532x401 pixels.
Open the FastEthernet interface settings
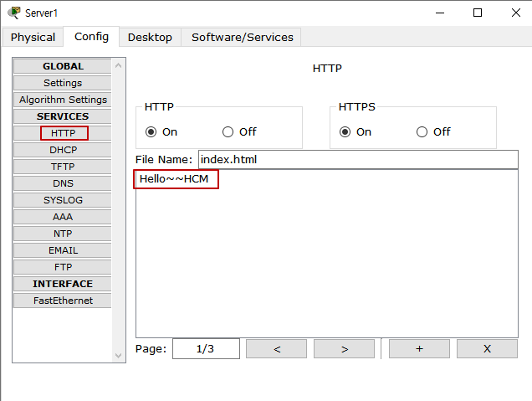(x=63, y=301)
